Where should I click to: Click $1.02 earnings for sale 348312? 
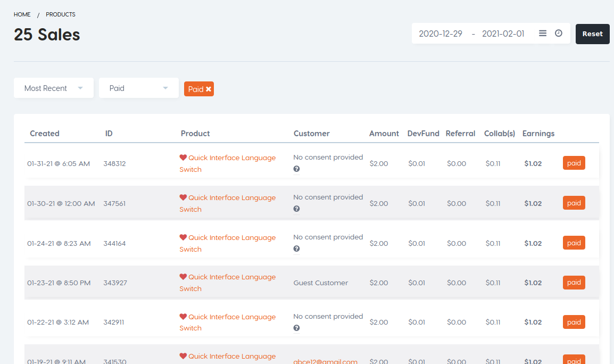click(x=533, y=164)
